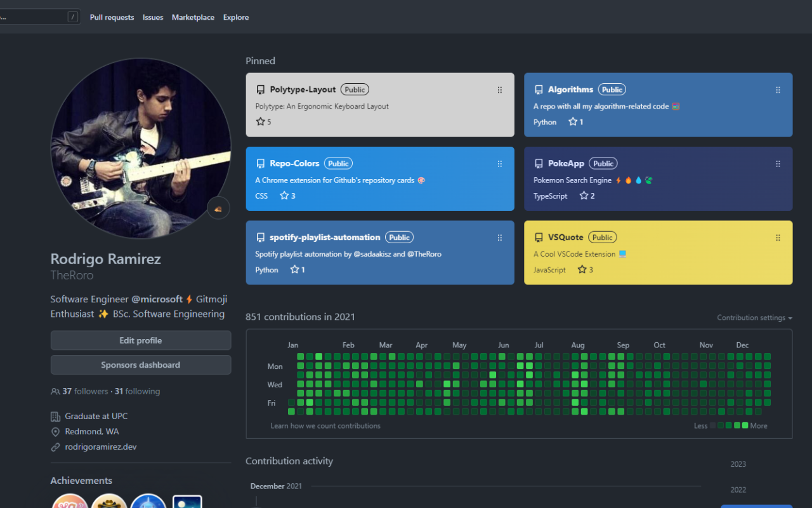Click the Public badge on Polytype-Layout
The width and height of the screenshot is (812, 508).
pos(355,90)
